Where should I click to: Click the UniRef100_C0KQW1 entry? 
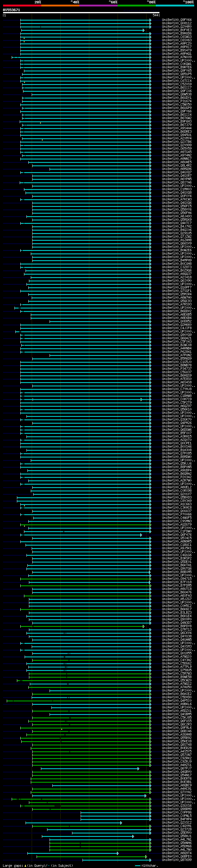pos(177,64)
